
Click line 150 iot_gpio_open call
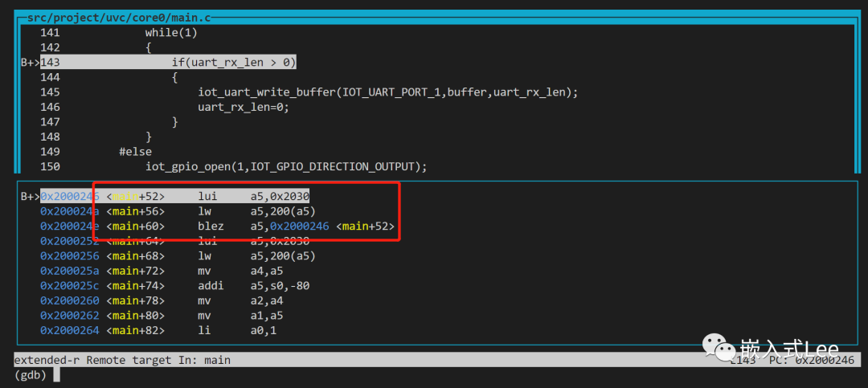pos(285,166)
